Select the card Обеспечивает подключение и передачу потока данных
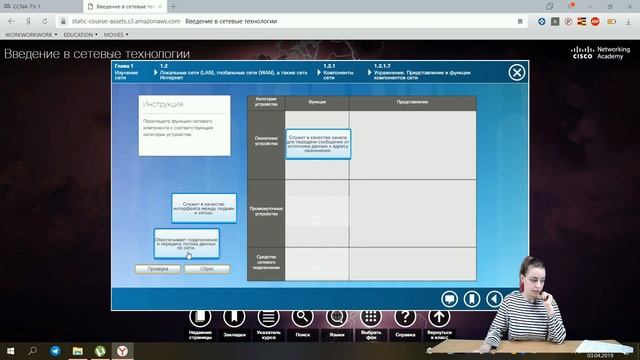Image resolution: width=640 pixels, height=360 pixels. (x=187, y=244)
